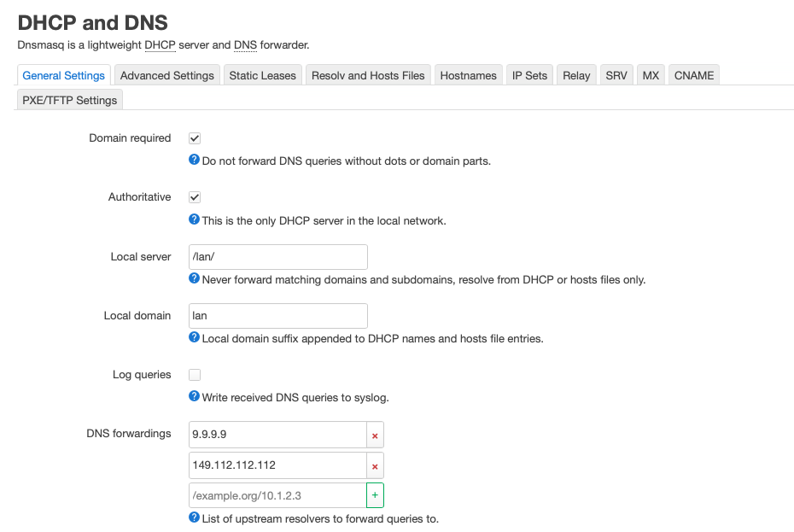The height and width of the screenshot is (532, 794).
Task: Remove the 9.9.9.9 DNS forwarding entry
Action: [x=374, y=436]
